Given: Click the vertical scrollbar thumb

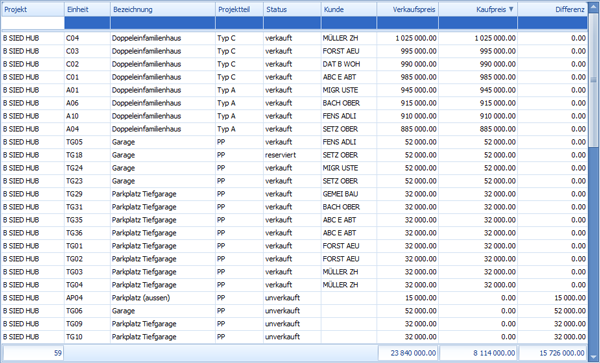Looking at the screenshot, I should pyautogui.click(x=593, y=80).
